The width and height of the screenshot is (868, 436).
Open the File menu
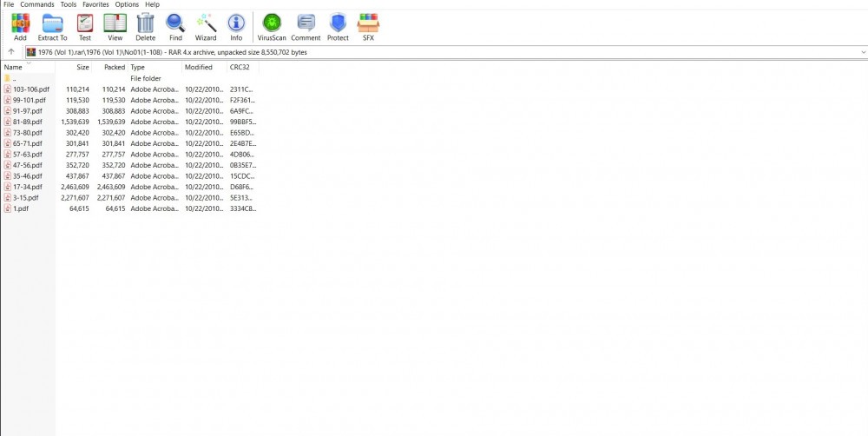click(9, 4)
